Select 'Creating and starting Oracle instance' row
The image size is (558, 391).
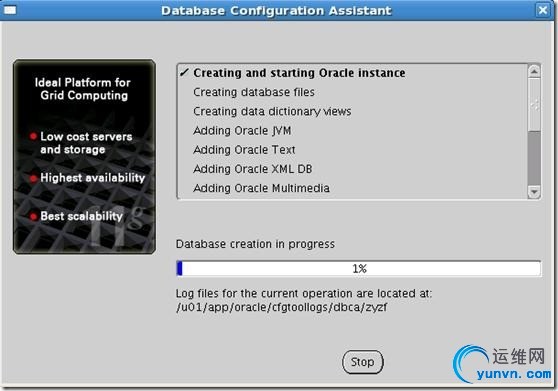[x=352, y=73]
